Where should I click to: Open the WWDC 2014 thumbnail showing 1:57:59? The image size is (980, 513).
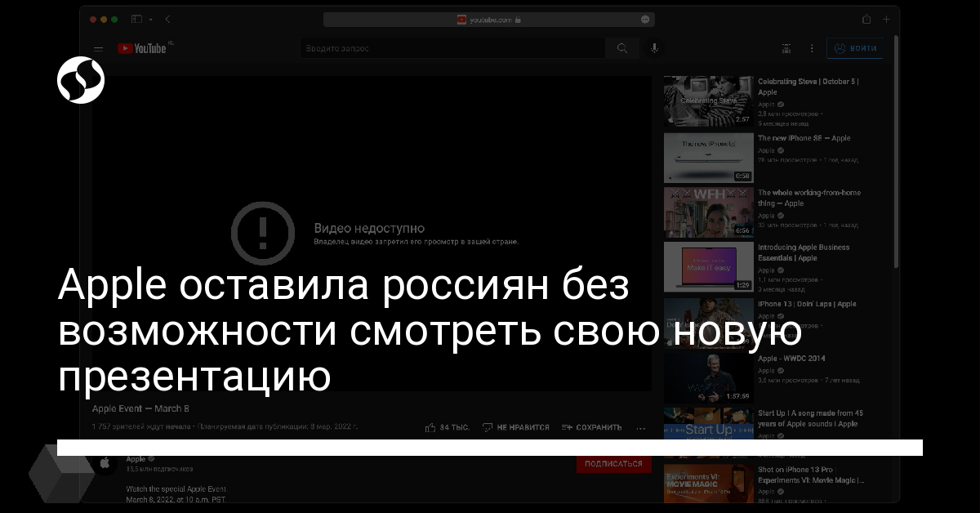point(708,377)
